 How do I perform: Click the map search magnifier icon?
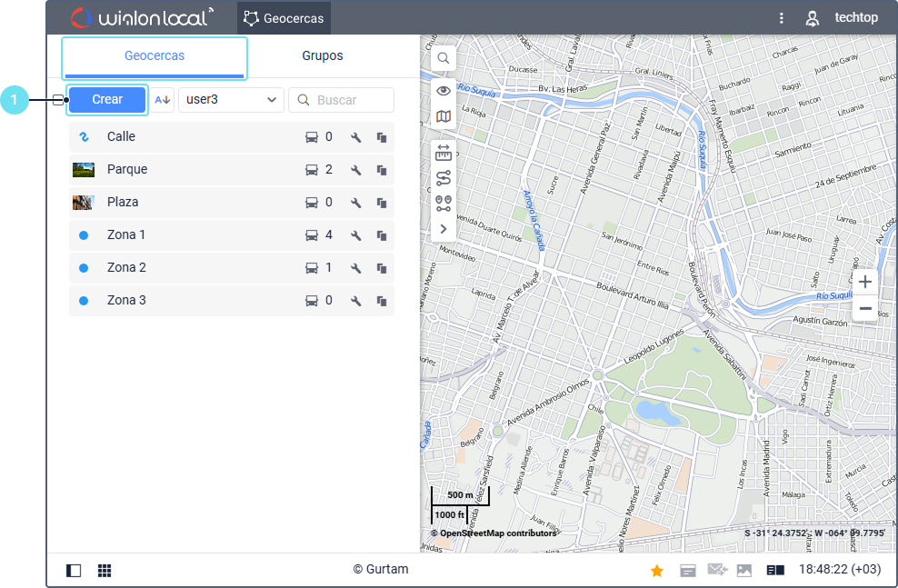pyautogui.click(x=444, y=58)
